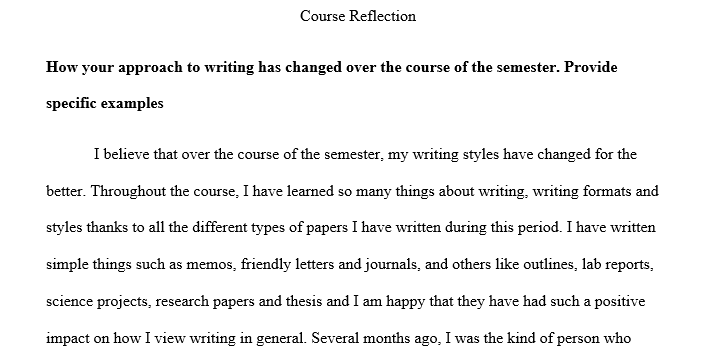Click 'science projects,' text
The width and height of the screenshot is (702, 364).
pyautogui.click(x=98, y=301)
